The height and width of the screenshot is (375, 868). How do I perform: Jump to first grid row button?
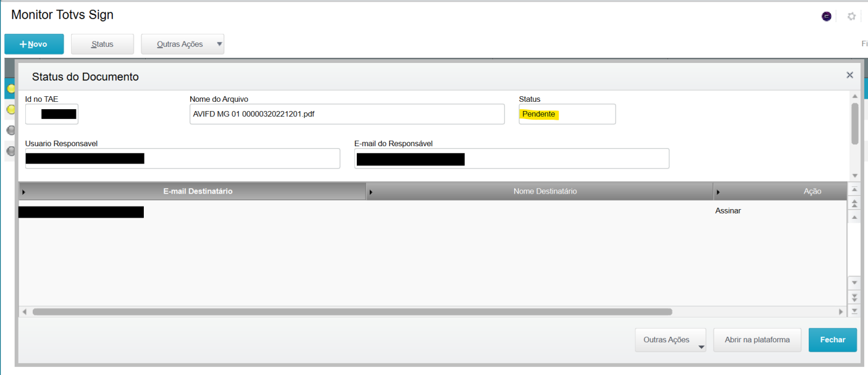pos(854,189)
